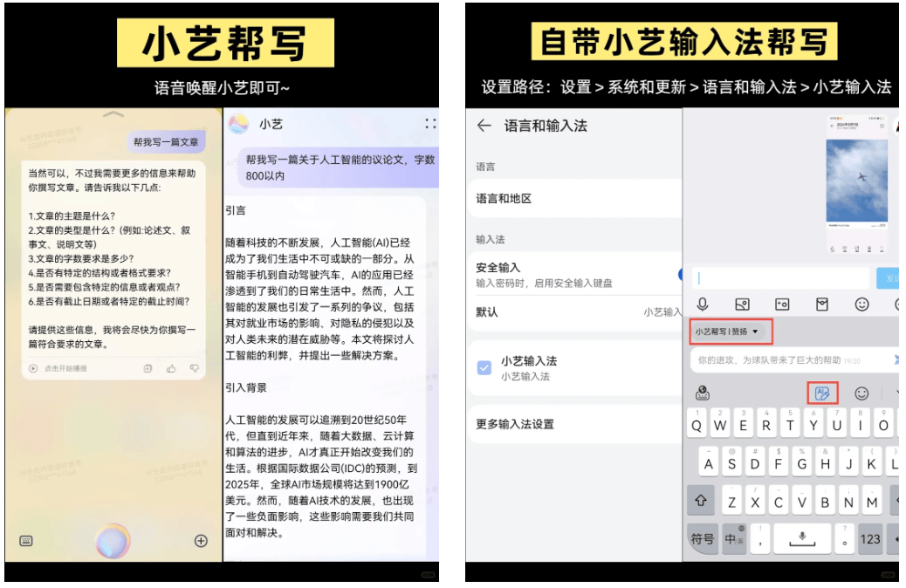Tap the Q key
This screenshot has height=588, width=906.
pyautogui.click(x=697, y=425)
